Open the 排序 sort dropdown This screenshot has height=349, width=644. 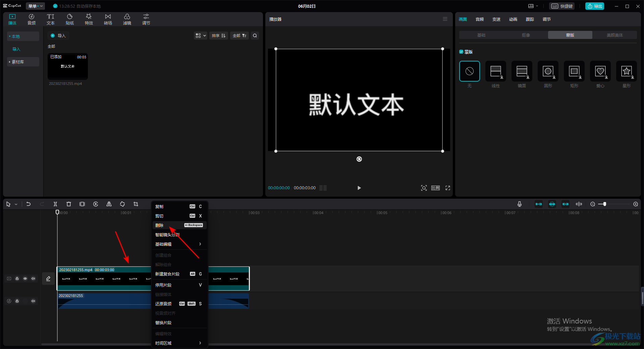(x=219, y=36)
